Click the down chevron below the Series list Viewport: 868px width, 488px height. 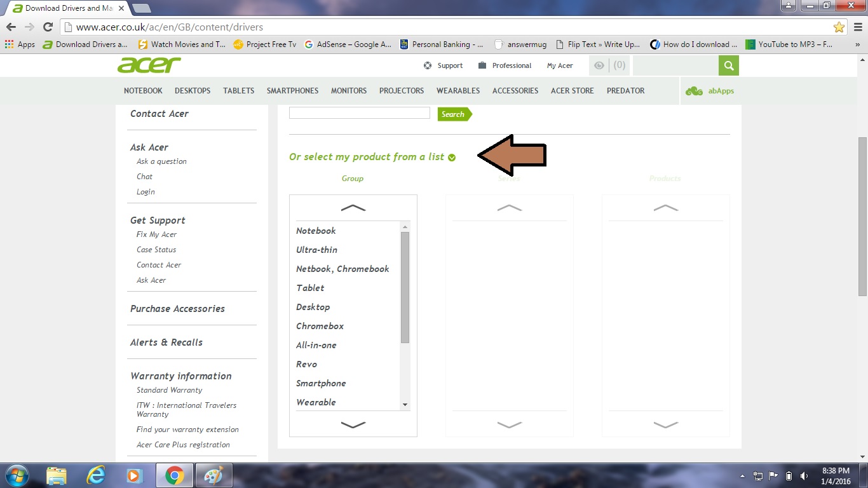click(510, 424)
